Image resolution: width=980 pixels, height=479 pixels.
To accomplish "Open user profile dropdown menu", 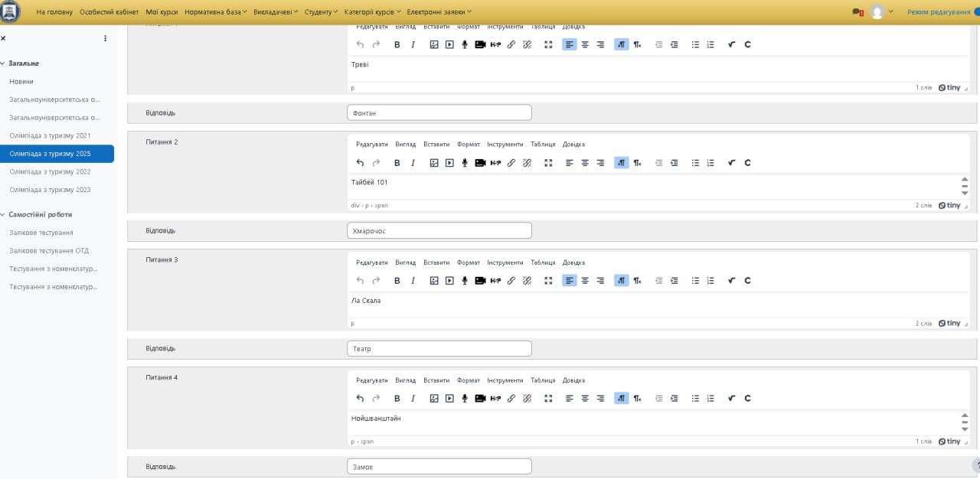I will [880, 12].
